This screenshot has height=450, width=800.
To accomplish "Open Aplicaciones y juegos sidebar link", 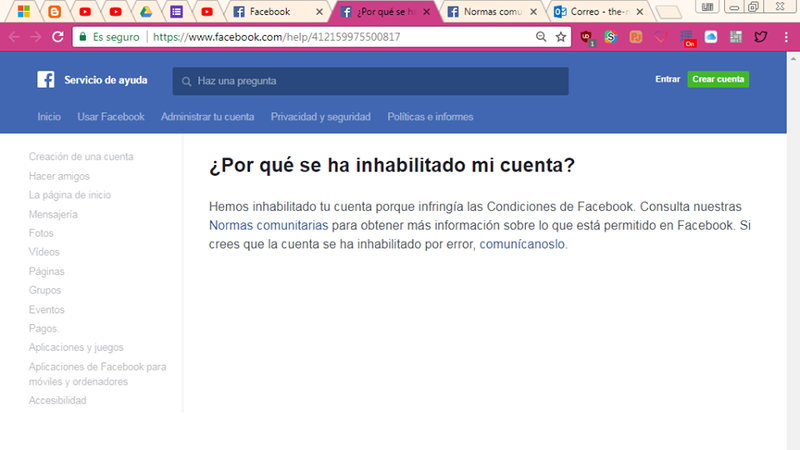I will click(x=76, y=347).
